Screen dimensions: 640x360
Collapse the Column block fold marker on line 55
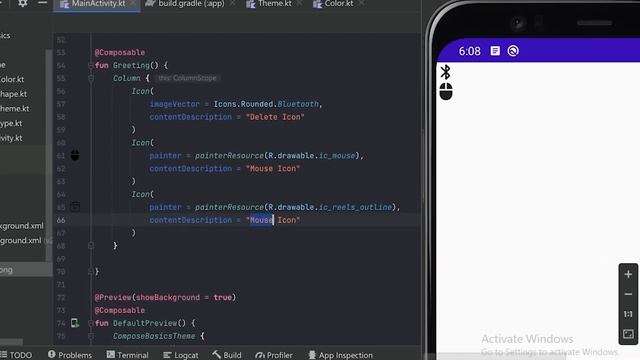(91, 78)
